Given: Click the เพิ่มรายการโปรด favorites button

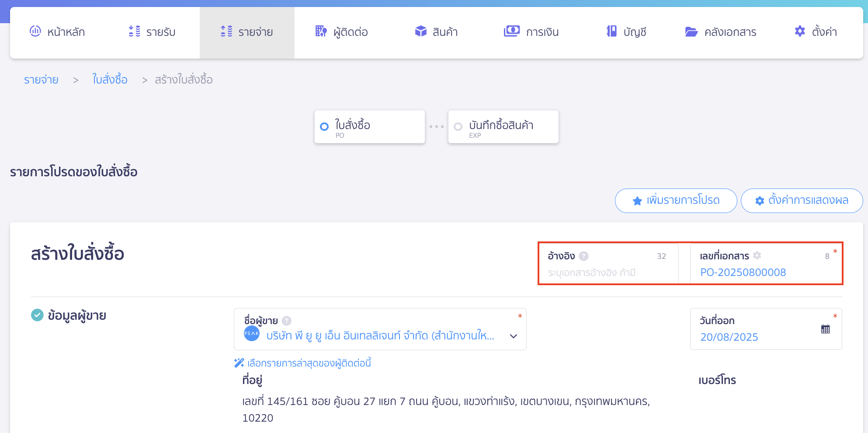Looking at the screenshot, I should pos(676,200).
